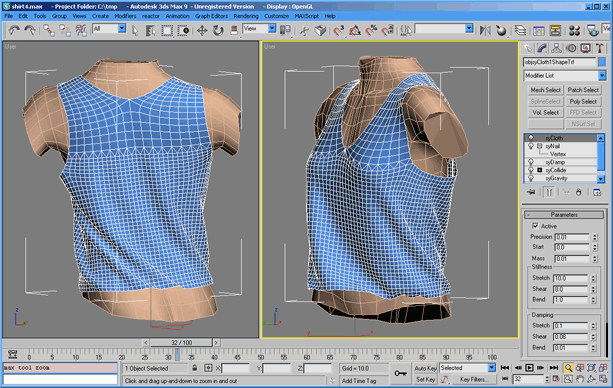Click the time slider showing 32 / 100
This screenshot has height=388, width=613.
181,343
